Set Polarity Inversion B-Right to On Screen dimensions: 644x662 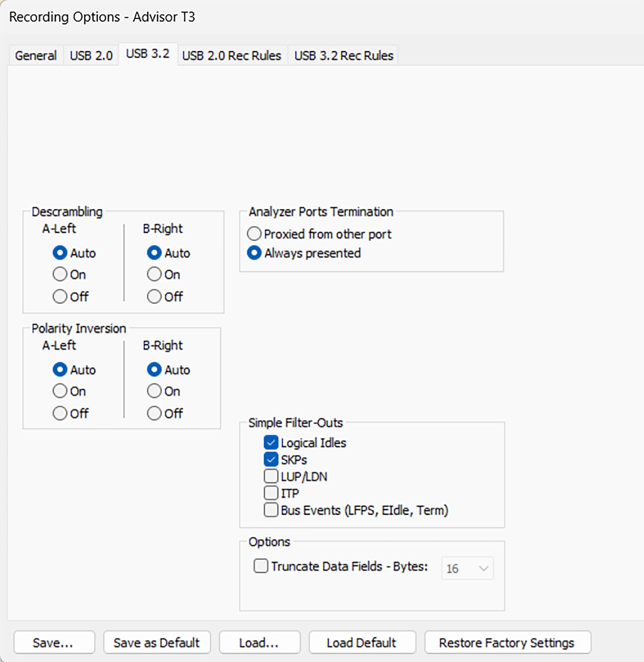(154, 391)
